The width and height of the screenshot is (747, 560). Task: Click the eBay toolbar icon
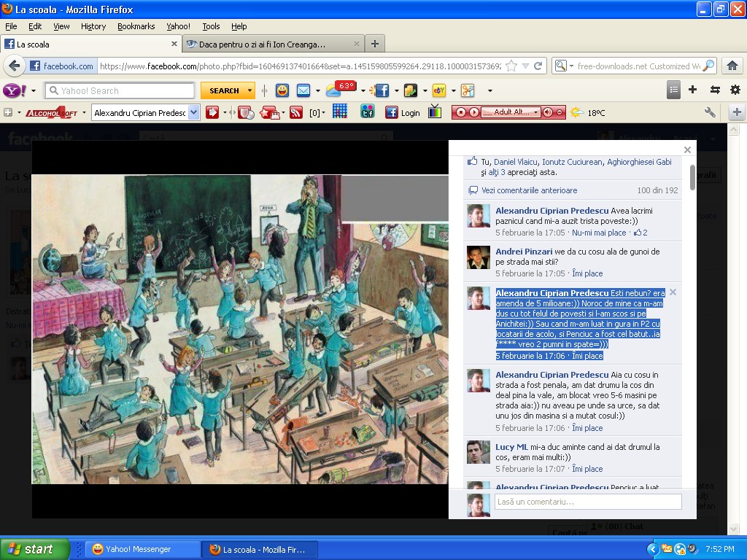438,90
